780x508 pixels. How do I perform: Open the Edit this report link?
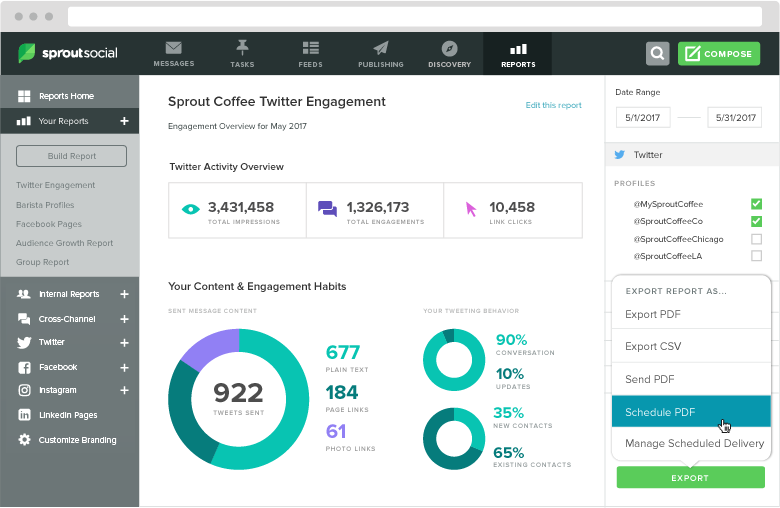pos(553,105)
